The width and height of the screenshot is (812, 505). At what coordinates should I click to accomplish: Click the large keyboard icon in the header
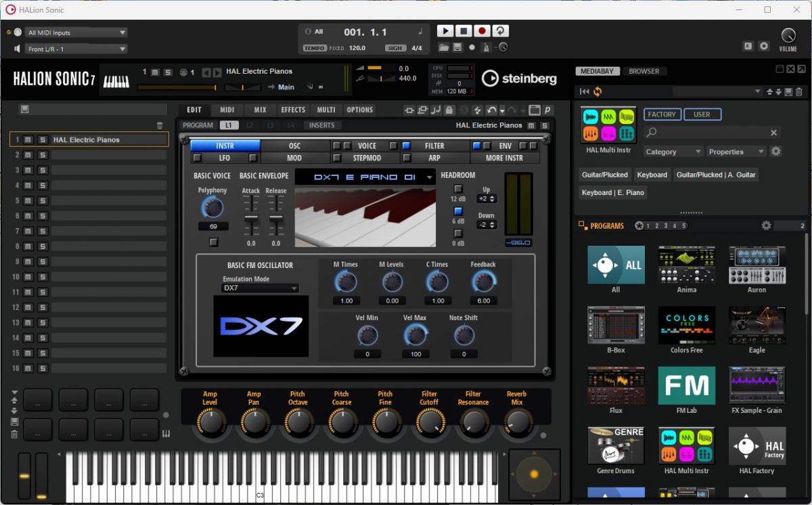[x=116, y=81]
